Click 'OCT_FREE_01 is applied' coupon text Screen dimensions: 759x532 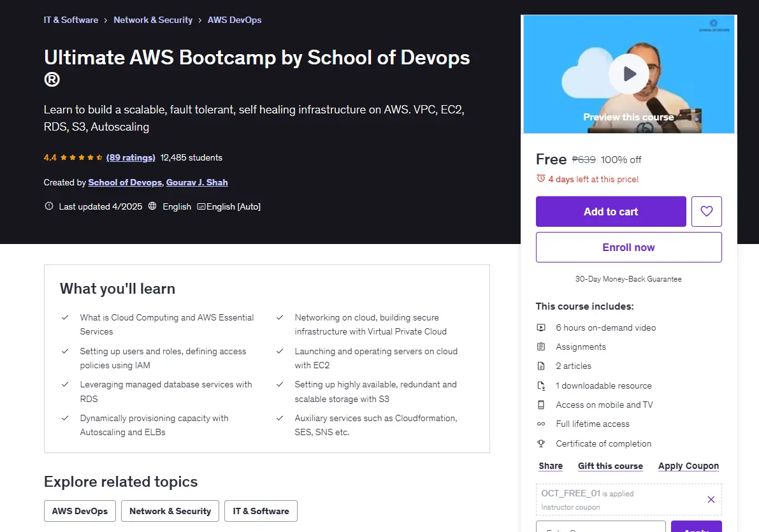587,493
